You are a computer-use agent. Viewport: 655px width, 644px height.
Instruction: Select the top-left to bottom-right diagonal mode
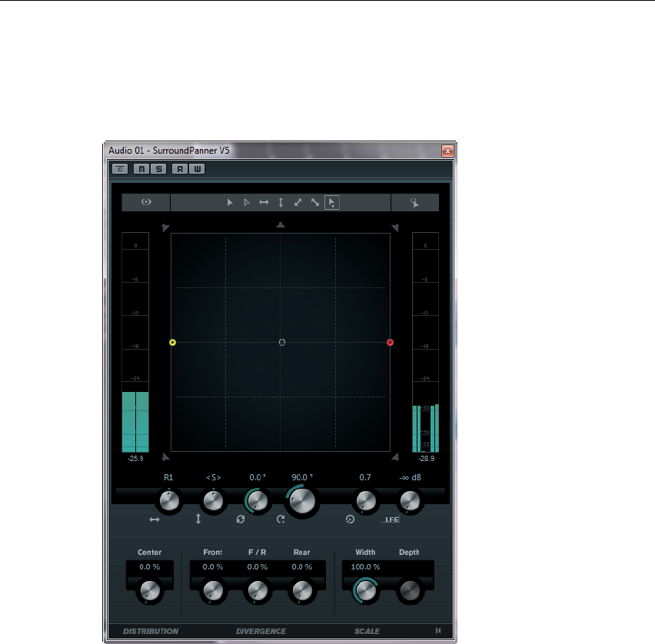pos(315,203)
